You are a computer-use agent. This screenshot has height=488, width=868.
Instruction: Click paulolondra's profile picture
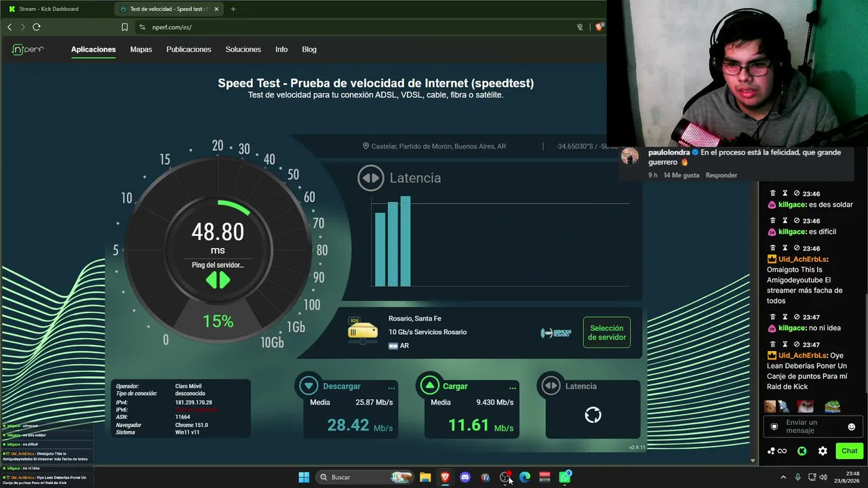click(x=630, y=157)
